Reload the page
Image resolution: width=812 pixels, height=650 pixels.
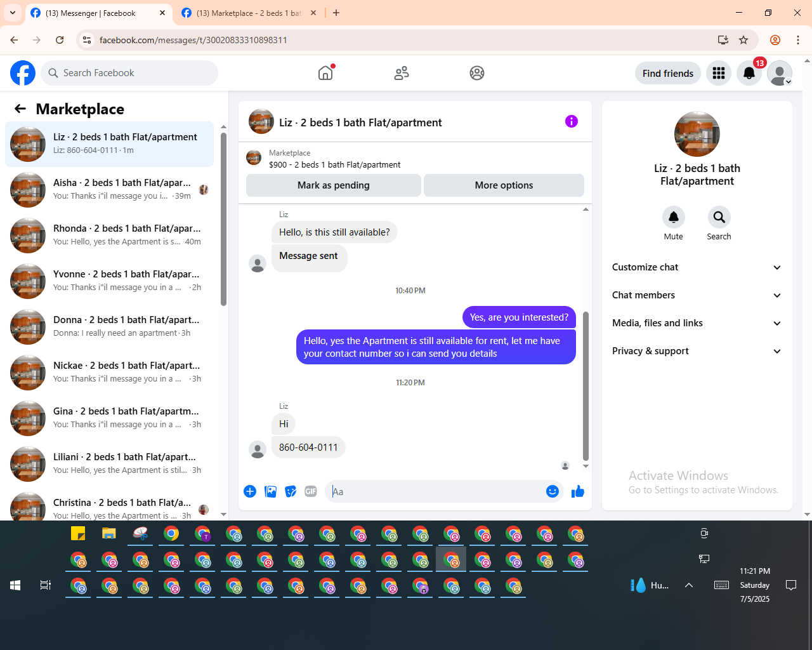point(60,40)
